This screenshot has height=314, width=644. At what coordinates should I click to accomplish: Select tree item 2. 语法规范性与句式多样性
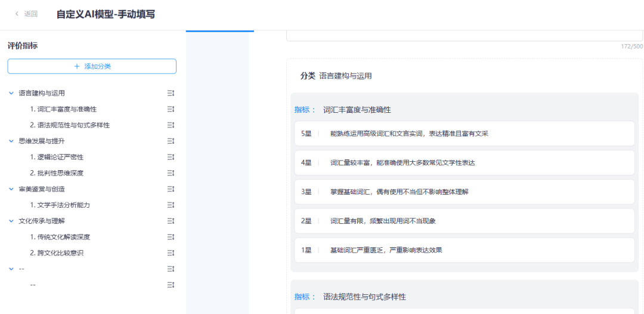click(x=70, y=125)
